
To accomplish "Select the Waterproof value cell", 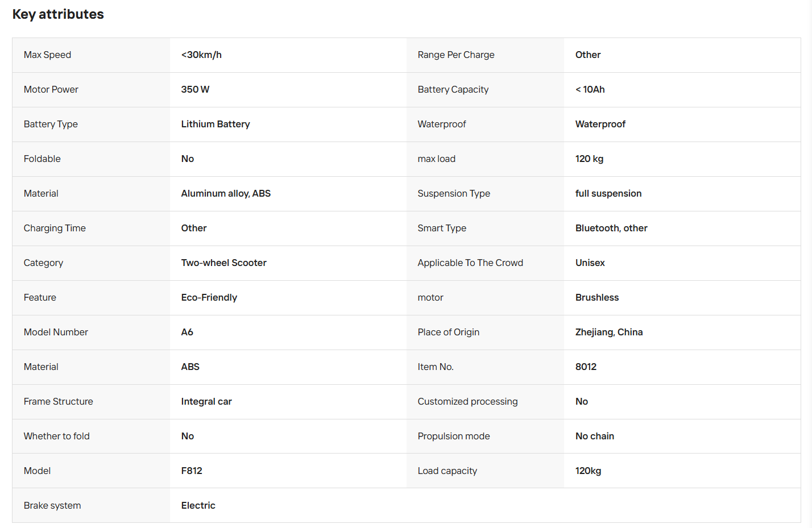I will point(682,124).
